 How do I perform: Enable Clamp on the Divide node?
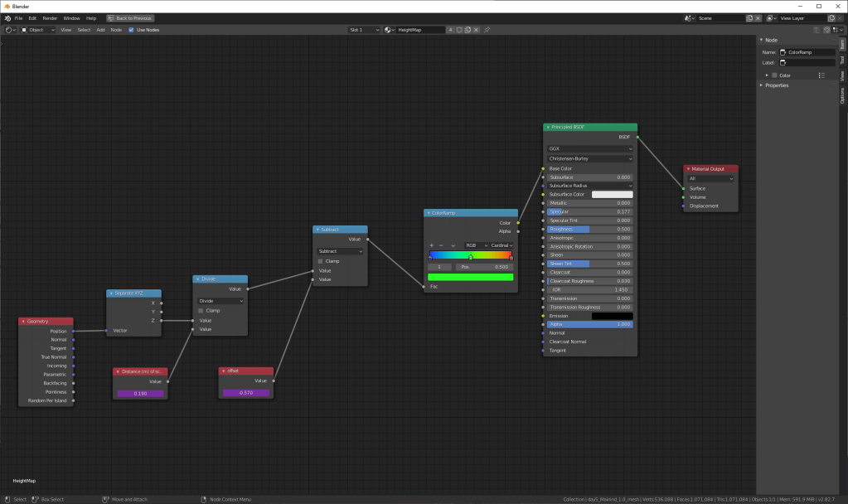[x=201, y=311]
